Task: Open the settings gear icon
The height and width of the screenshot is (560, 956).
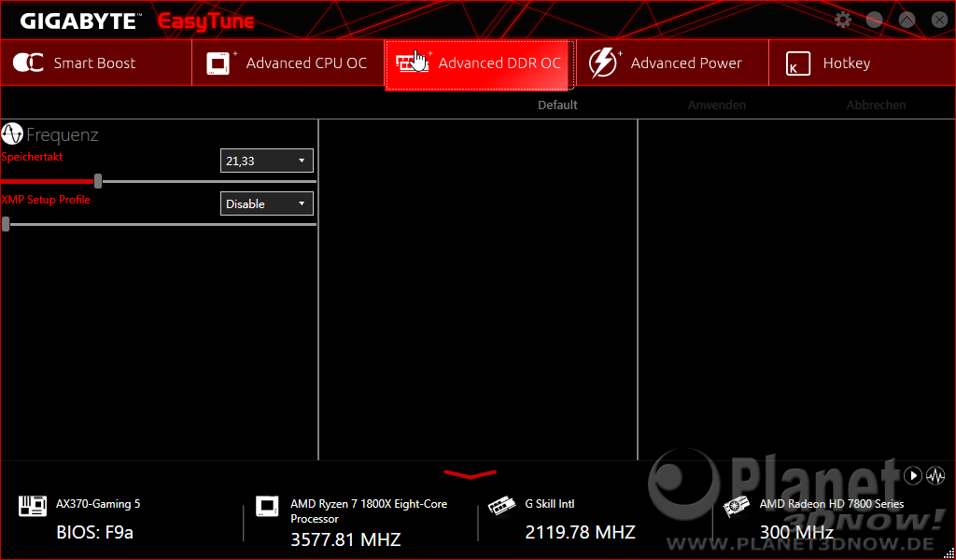Action: (x=843, y=20)
